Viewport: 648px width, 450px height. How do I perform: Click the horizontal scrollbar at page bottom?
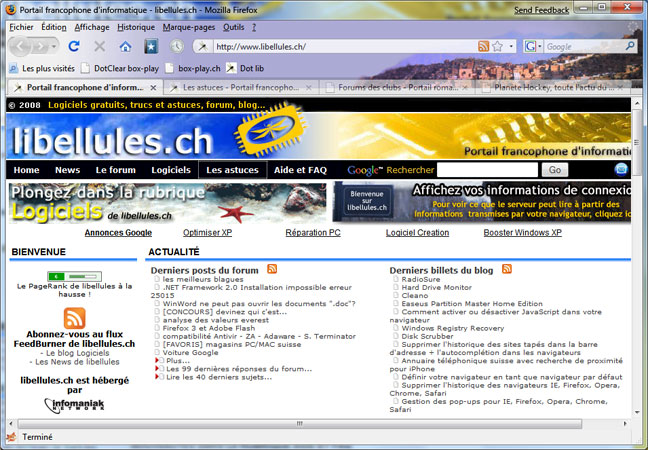click(x=300, y=424)
